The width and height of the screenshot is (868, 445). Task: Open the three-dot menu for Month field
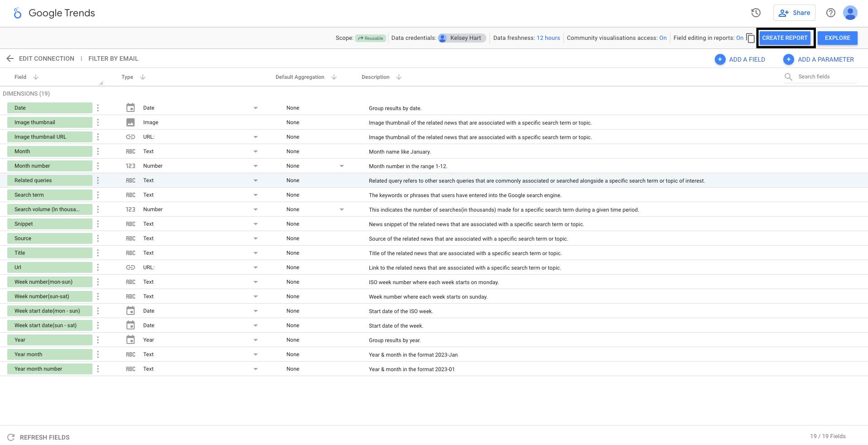pos(98,151)
